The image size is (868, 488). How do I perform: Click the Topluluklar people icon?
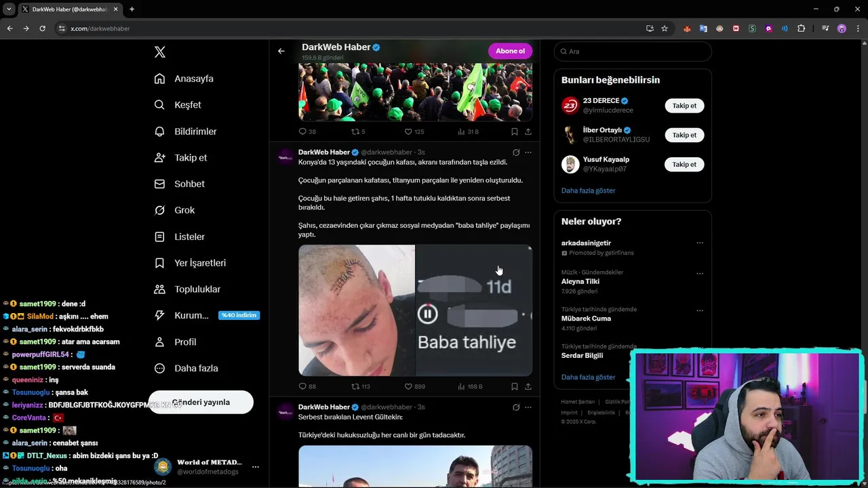coord(159,289)
